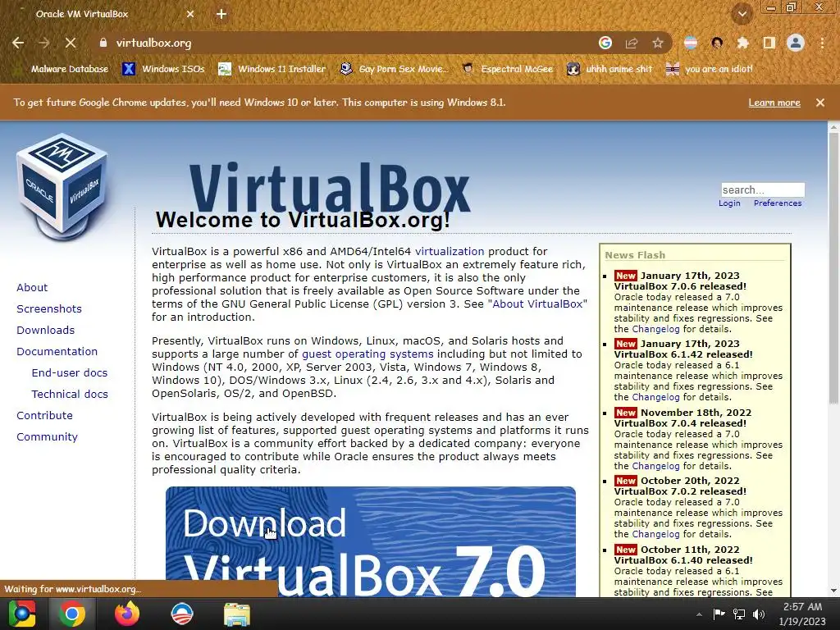Open the Espectral McGee bookmark
This screenshot has height=630, width=840.
(x=507, y=69)
